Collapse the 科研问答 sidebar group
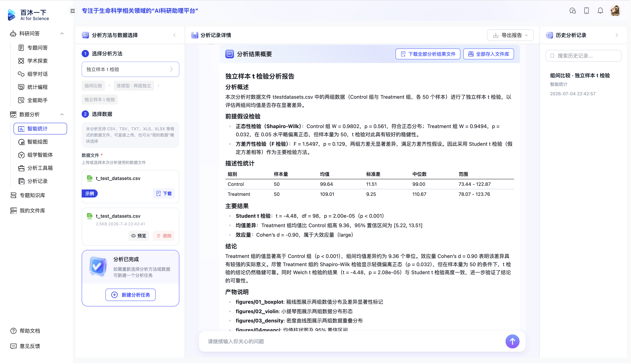This screenshot has height=364, width=631. coord(62,34)
